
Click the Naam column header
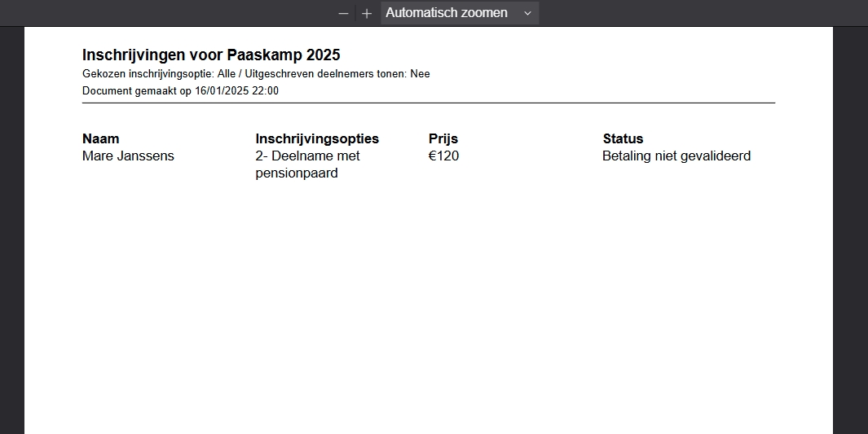pos(101,138)
